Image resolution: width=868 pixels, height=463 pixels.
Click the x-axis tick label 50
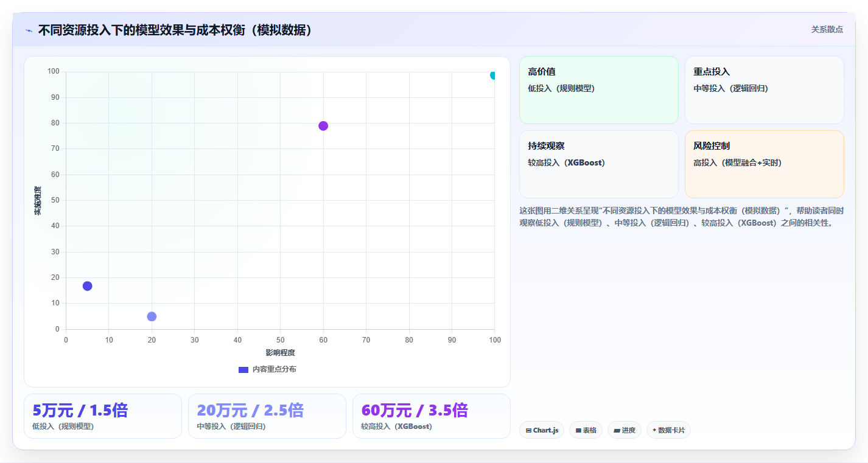[281, 339]
